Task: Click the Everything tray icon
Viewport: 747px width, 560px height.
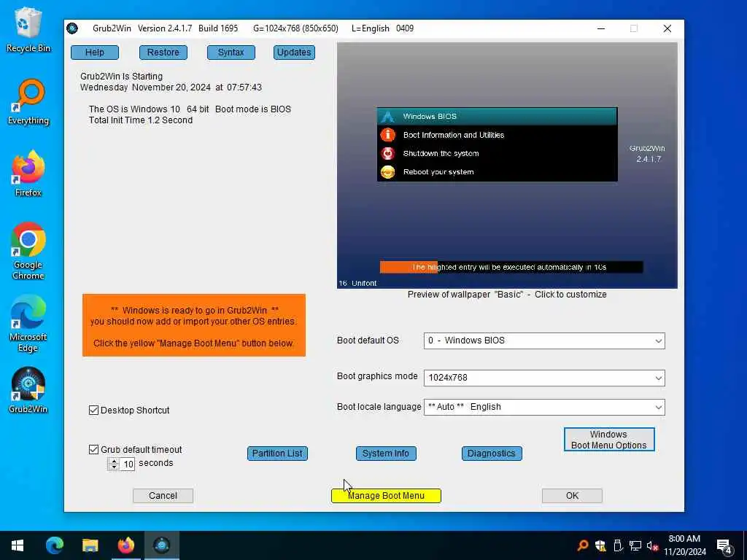Action: point(582,545)
